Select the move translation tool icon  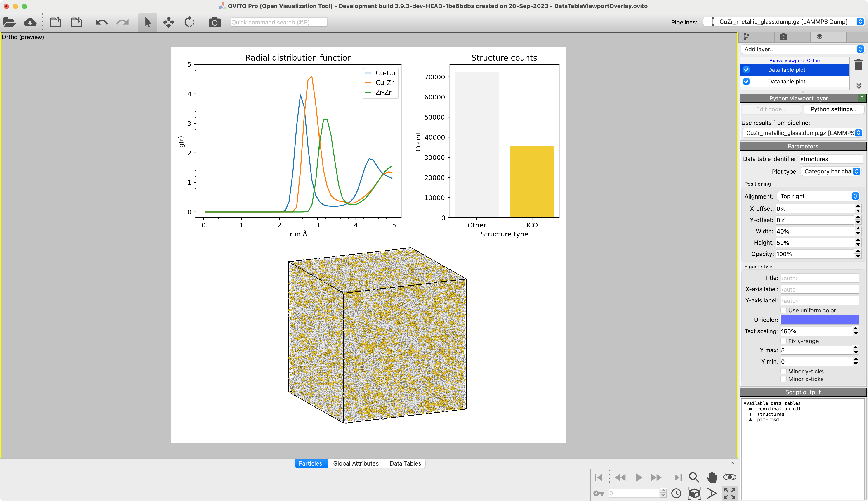click(x=169, y=22)
